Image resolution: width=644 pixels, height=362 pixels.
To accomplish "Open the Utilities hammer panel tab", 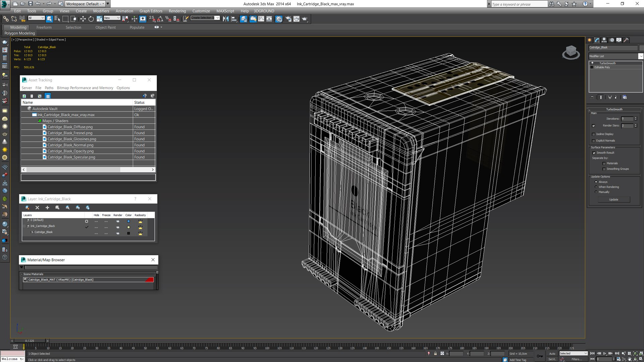I will (626, 40).
